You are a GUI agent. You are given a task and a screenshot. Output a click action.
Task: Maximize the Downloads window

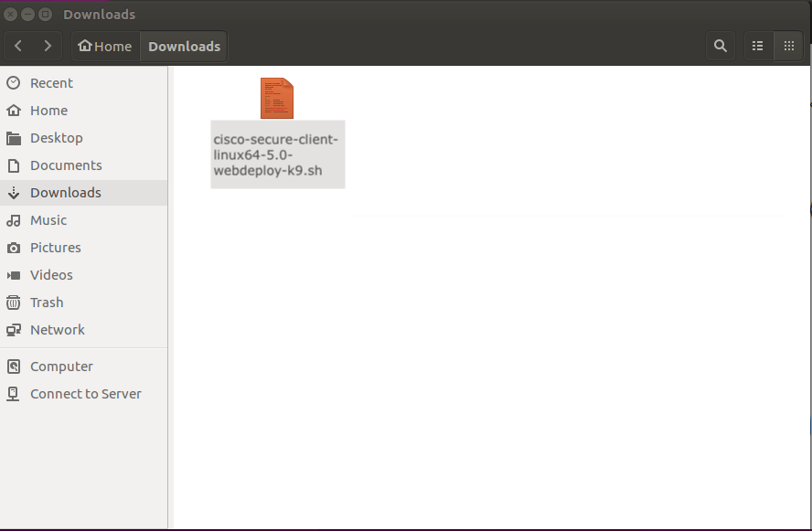coord(46,14)
